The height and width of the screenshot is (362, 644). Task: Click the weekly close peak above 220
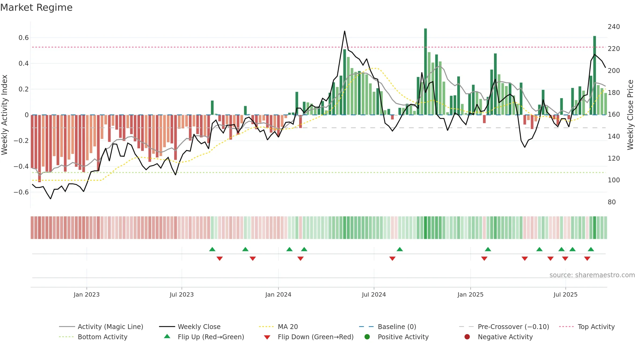click(345, 31)
